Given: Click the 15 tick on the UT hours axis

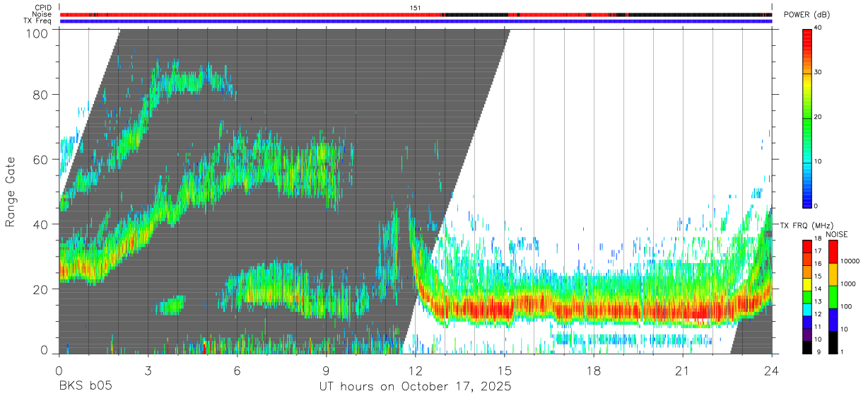Looking at the screenshot, I should 505,371.
